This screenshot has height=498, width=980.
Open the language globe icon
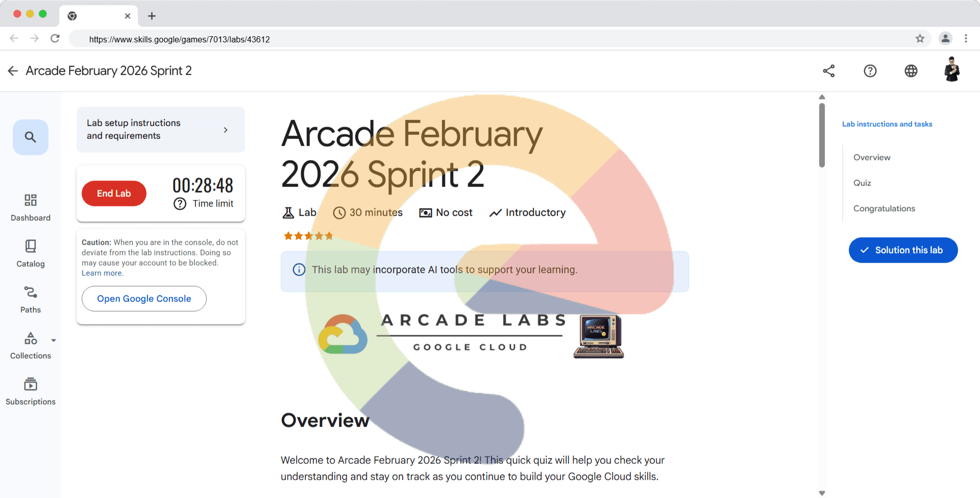pyautogui.click(x=911, y=71)
